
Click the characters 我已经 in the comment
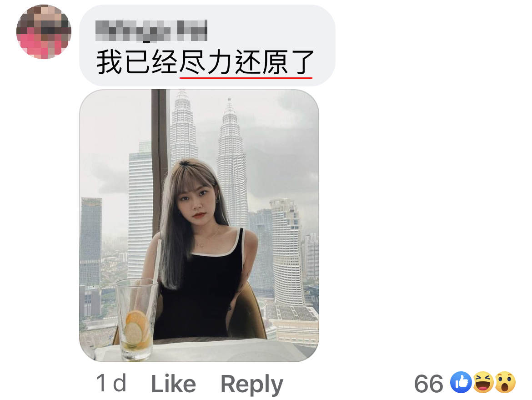(137, 62)
